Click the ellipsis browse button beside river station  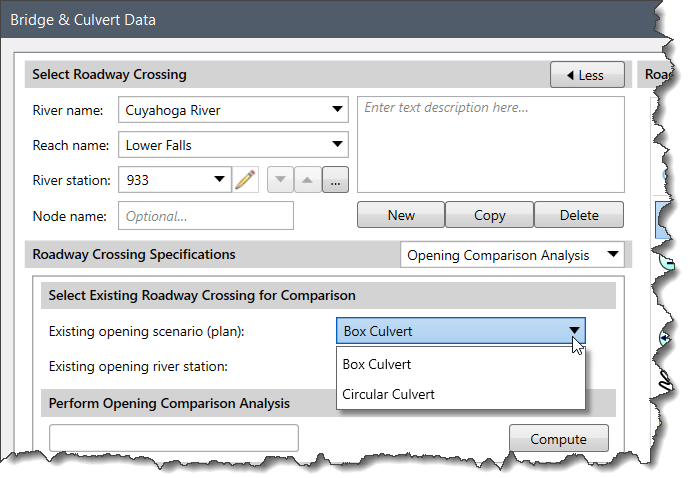tap(335, 180)
